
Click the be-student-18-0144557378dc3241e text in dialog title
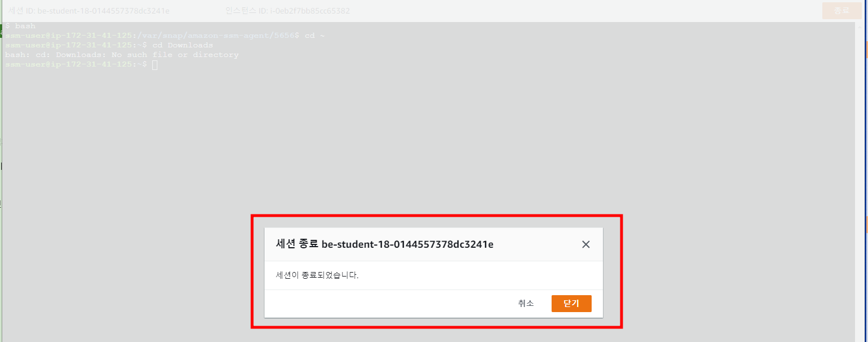[x=408, y=244]
